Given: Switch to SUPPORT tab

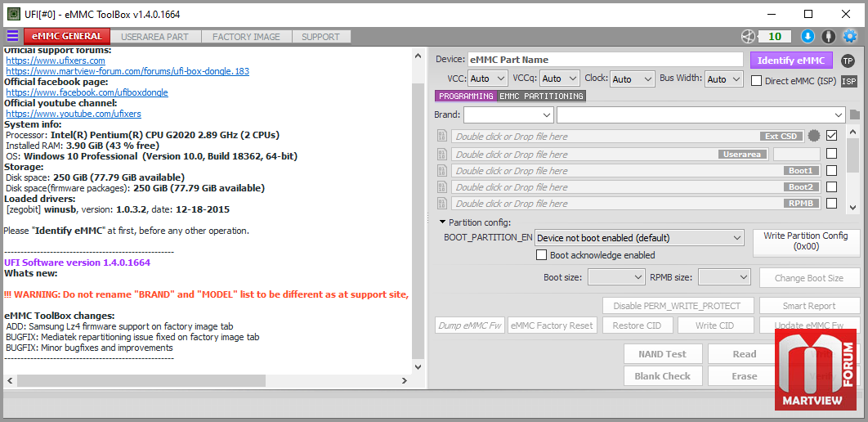Looking at the screenshot, I should pyautogui.click(x=321, y=37).
